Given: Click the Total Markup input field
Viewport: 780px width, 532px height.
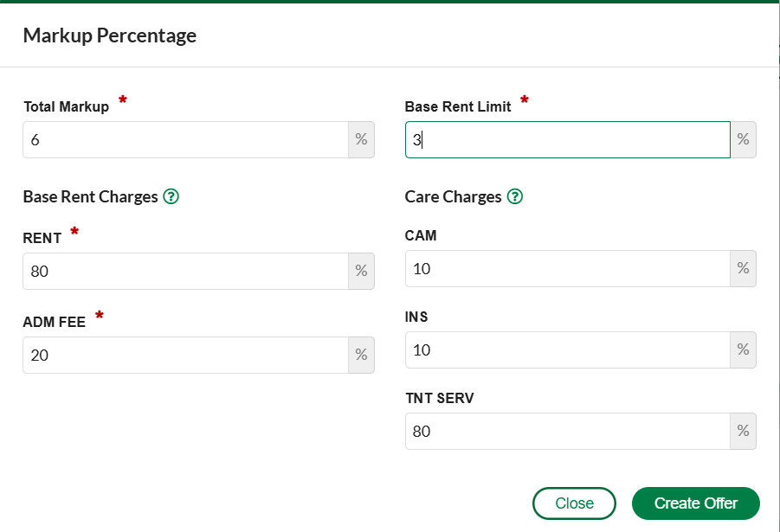Looking at the screenshot, I should click(x=185, y=140).
